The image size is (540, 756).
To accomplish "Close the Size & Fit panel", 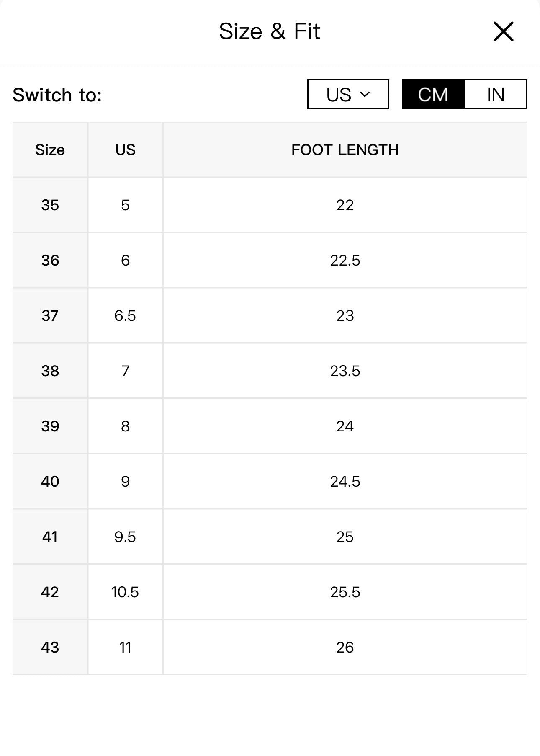I will (503, 32).
